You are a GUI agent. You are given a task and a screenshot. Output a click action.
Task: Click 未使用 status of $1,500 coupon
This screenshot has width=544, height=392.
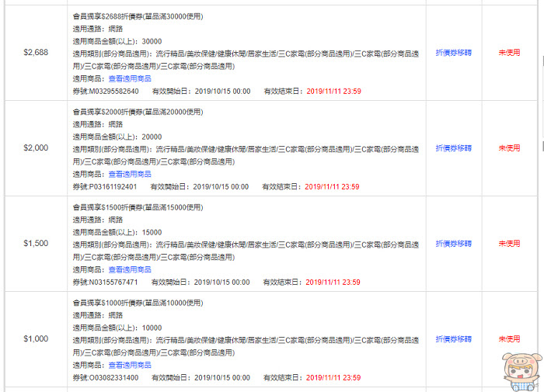point(509,244)
